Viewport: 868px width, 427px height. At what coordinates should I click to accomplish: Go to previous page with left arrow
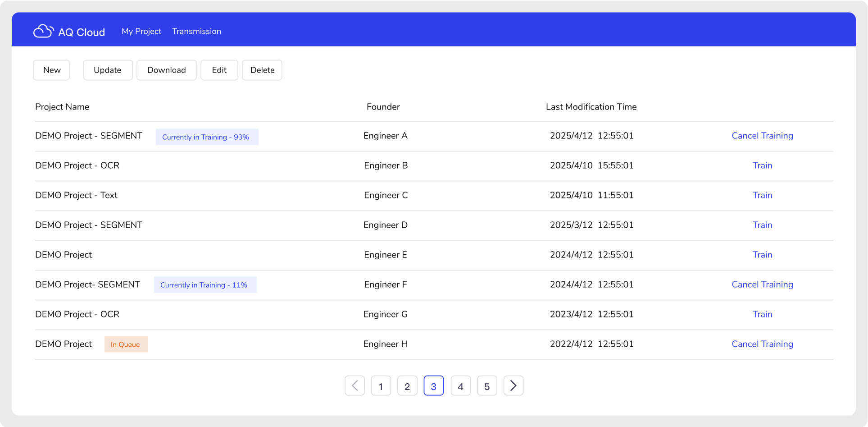click(x=354, y=386)
